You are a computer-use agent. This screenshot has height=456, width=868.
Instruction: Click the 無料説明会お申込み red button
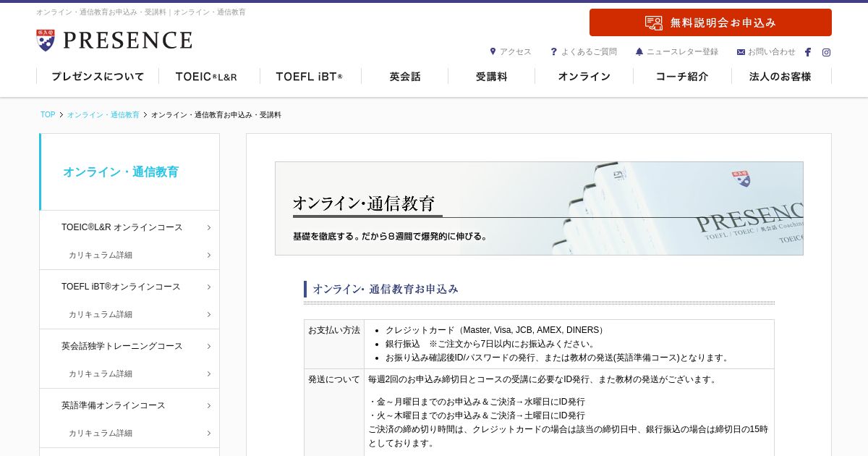pos(710,22)
